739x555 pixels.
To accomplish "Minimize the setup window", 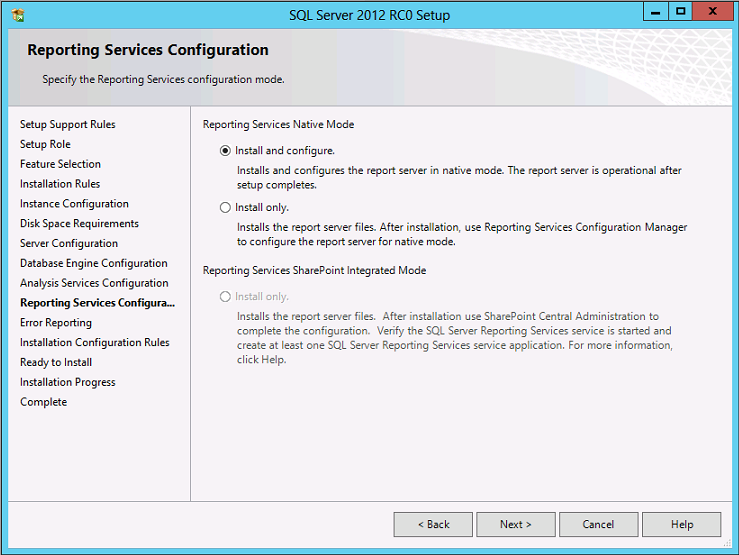I will coord(656,11).
